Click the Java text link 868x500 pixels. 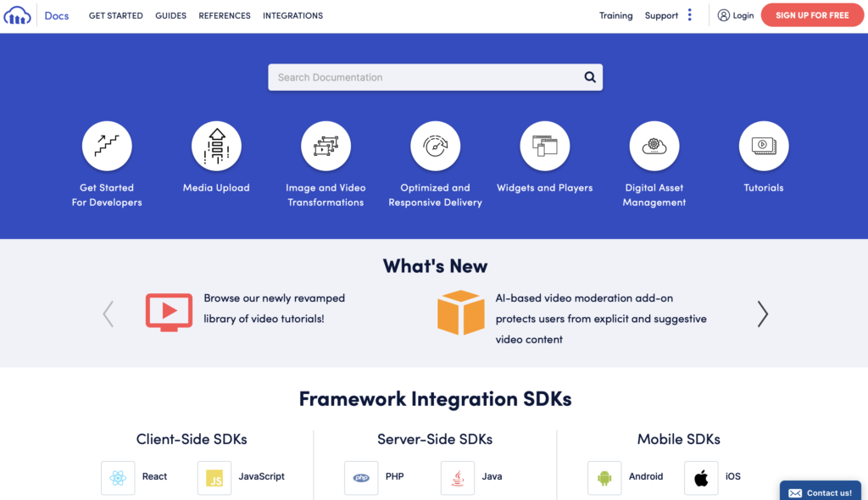coord(492,476)
